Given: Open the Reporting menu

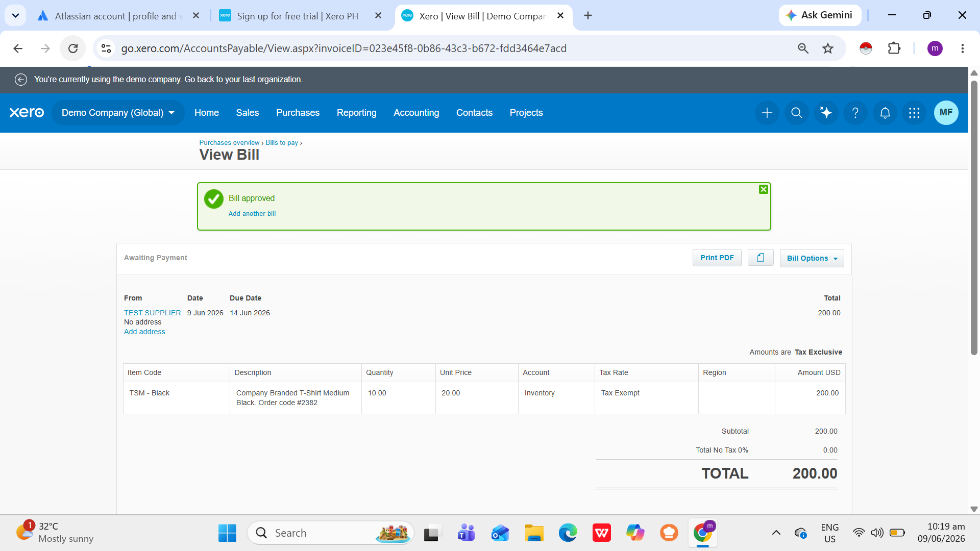Looking at the screenshot, I should (x=357, y=113).
